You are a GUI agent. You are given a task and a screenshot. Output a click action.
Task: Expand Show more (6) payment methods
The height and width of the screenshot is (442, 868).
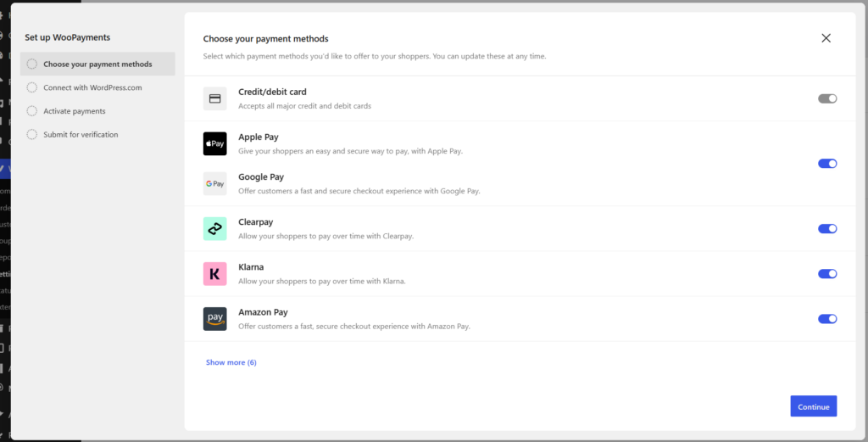click(x=231, y=362)
